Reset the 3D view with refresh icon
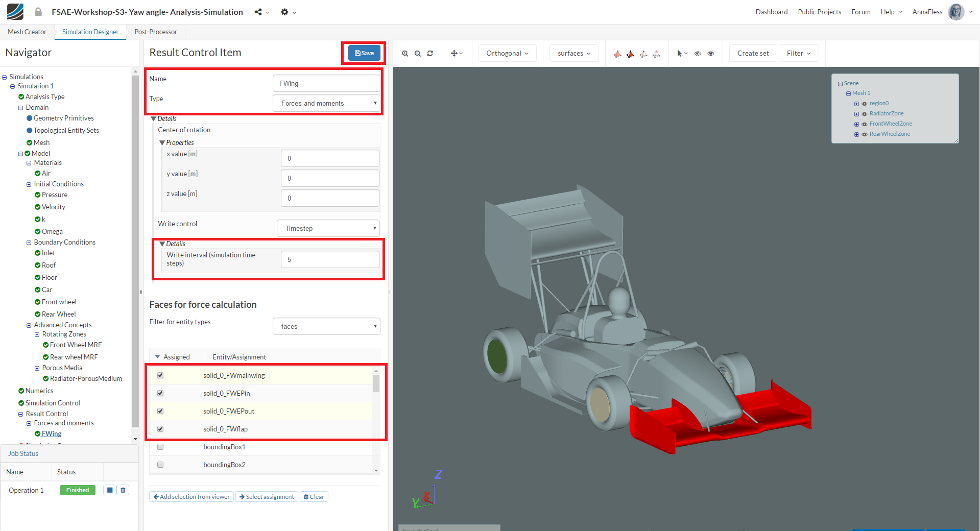 (x=430, y=54)
